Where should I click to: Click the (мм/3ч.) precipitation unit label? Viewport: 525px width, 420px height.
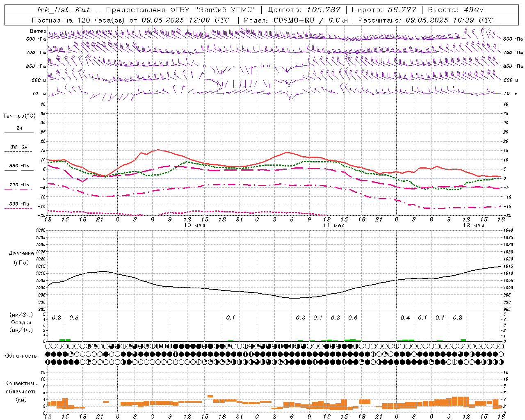(x=21, y=315)
